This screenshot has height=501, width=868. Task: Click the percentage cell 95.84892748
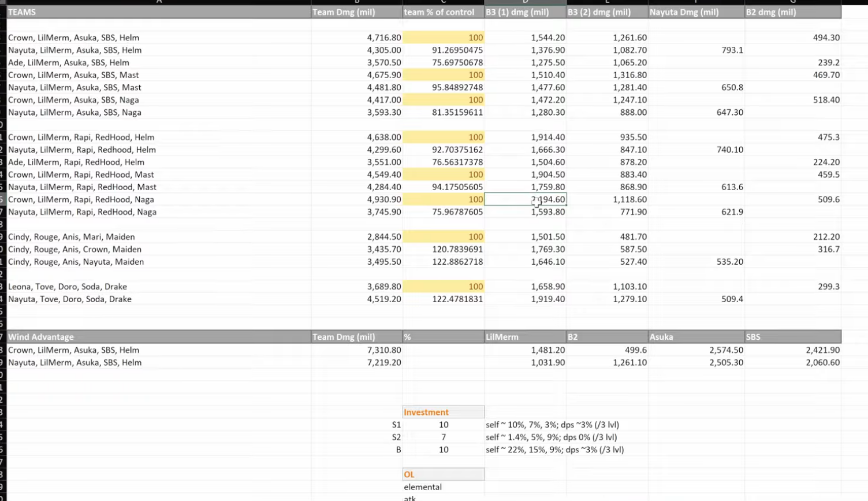pos(444,87)
